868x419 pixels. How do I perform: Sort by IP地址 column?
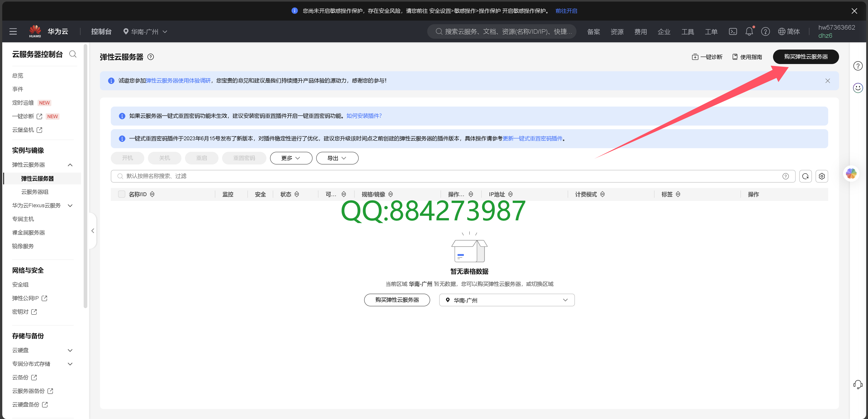tap(510, 195)
